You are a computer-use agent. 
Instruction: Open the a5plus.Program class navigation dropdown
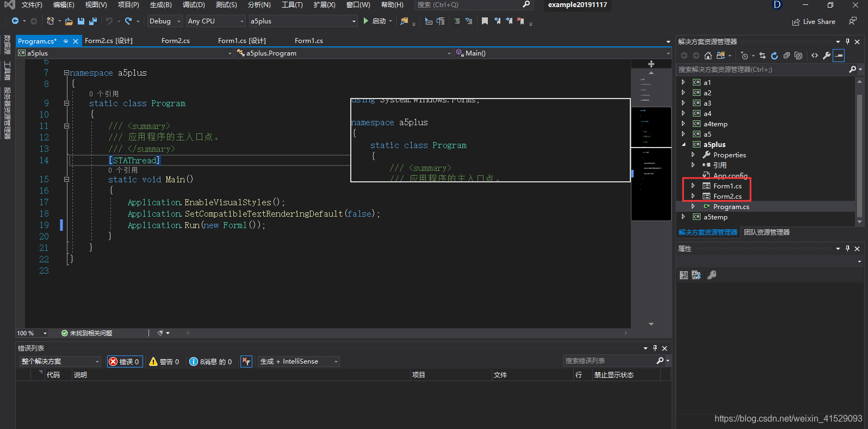coord(344,53)
